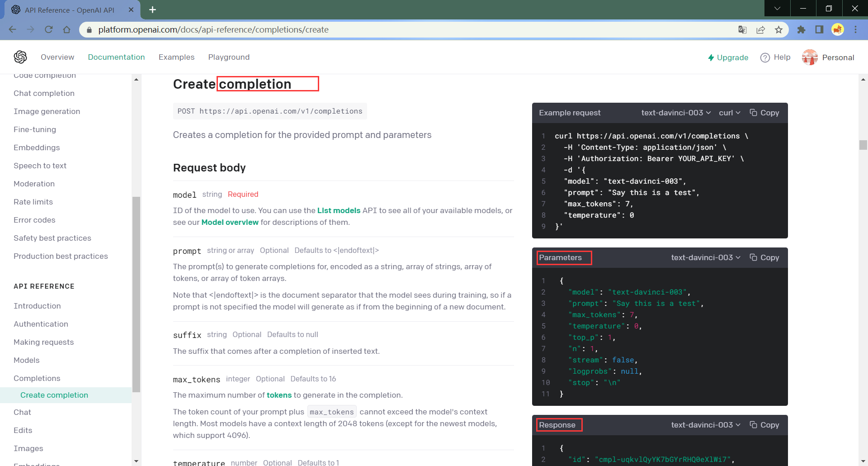The image size is (868, 466).
Task: Change Parameters model text-davinci-003 dropdown
Action: (x=706, y=257)
